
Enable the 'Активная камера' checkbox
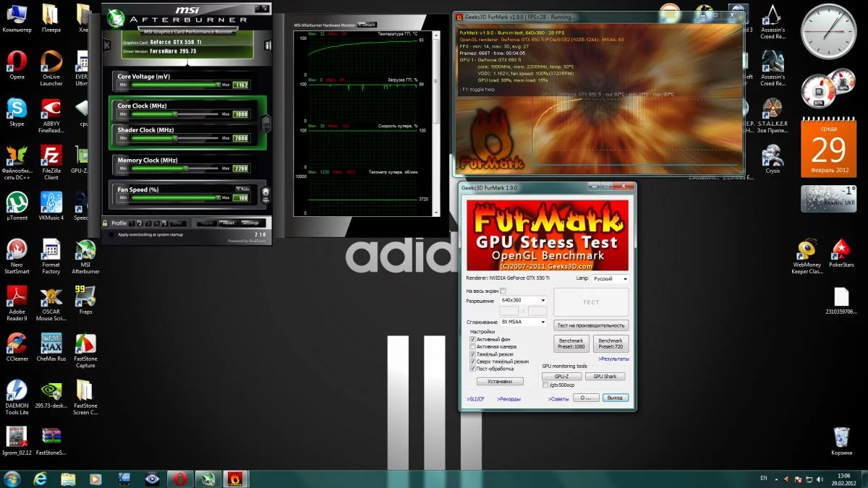472,346
